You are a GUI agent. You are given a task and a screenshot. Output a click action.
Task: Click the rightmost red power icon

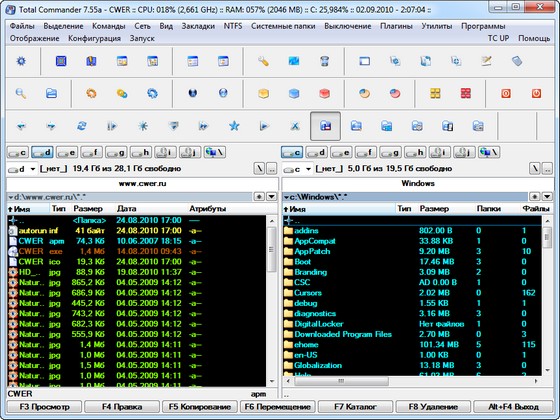[536, 94]
